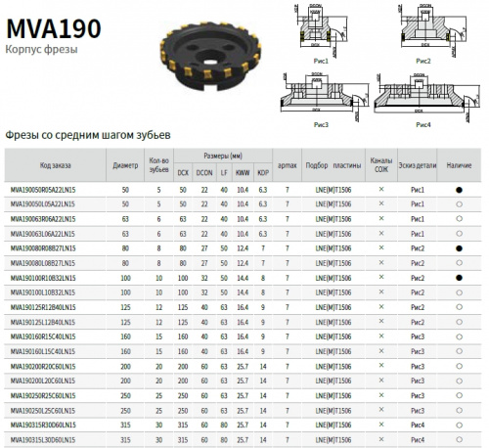Viewport: 489px width, 448px height.
Task: Click the DCX column header
Action: tap(183, 172)
